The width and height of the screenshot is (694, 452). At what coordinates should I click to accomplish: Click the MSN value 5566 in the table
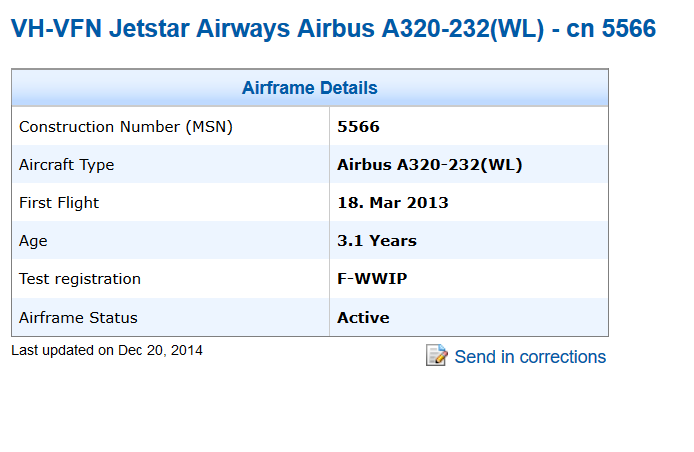358,127
